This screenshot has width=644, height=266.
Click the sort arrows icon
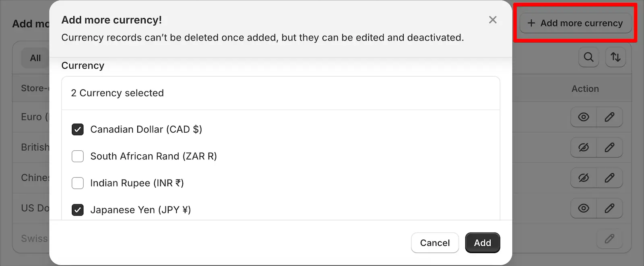(x=615, y=57)
